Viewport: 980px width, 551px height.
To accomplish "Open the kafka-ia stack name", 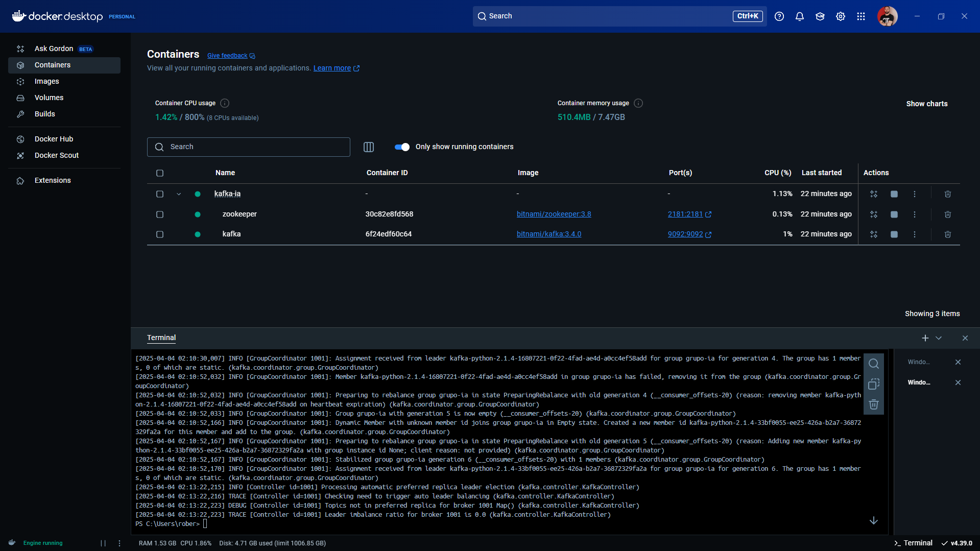I will click(227, 194).
